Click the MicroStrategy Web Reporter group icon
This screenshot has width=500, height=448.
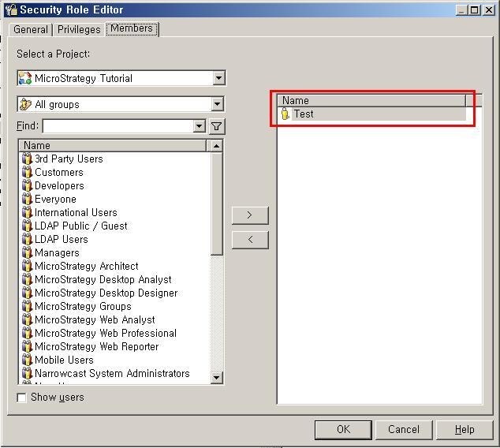pos(27,346)
